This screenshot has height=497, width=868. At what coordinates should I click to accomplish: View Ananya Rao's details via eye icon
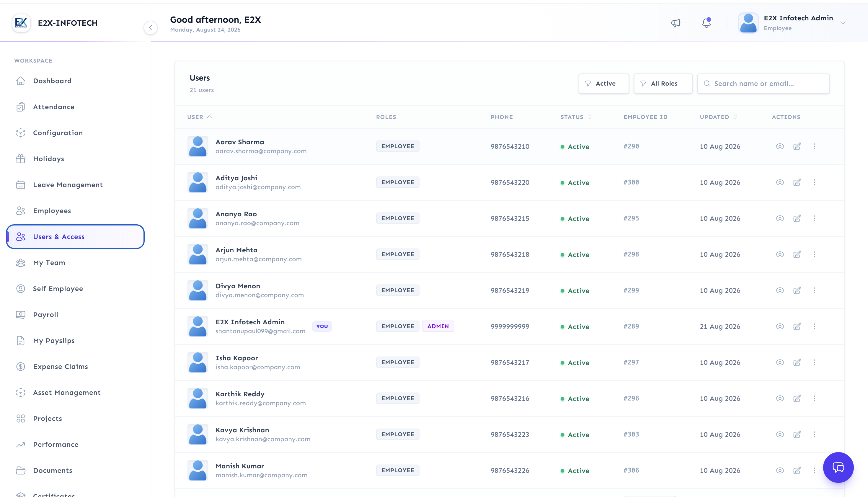tap(780, 218)
